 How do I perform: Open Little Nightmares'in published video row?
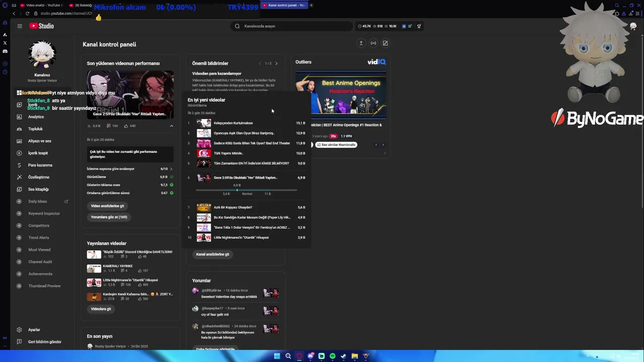(x=130, y=282)
